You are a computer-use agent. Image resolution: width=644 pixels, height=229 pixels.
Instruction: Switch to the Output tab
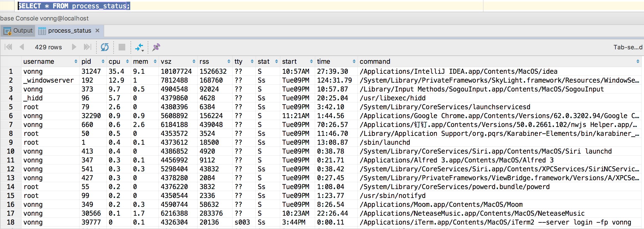pyautogui.click(x=18, y=31)
